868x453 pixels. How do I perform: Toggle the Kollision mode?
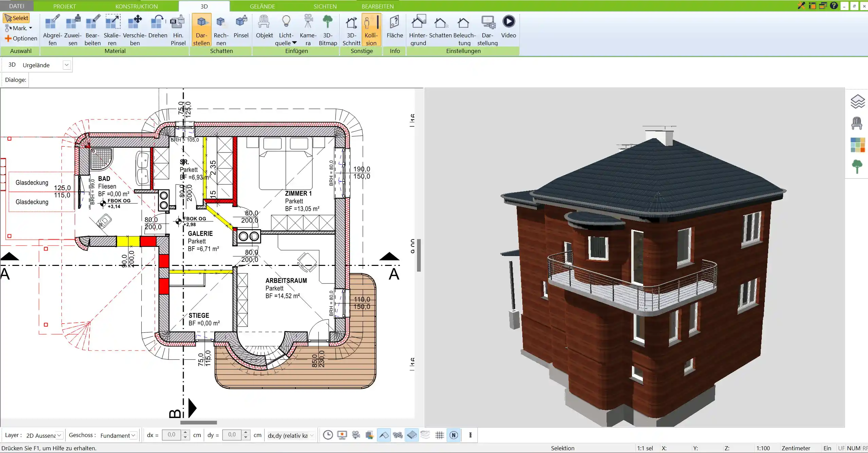371,30
